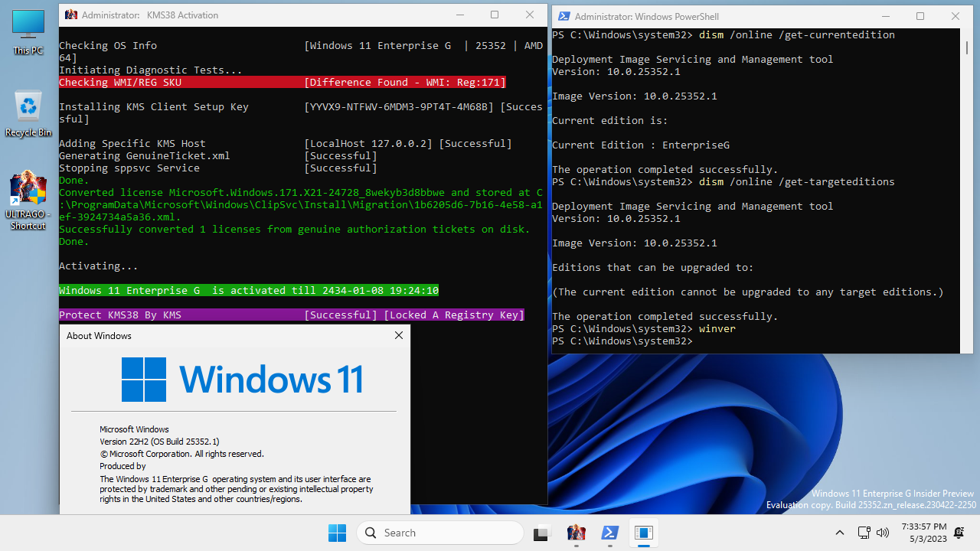Click 'current edition cannot be upgraded' message
980x551 pixels.
tap(748, 292)
